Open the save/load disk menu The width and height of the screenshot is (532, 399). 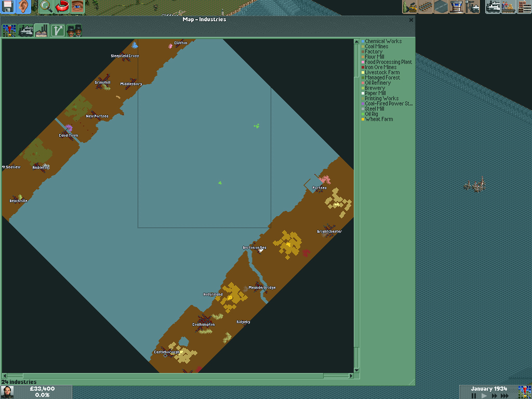tap(7, 6)
